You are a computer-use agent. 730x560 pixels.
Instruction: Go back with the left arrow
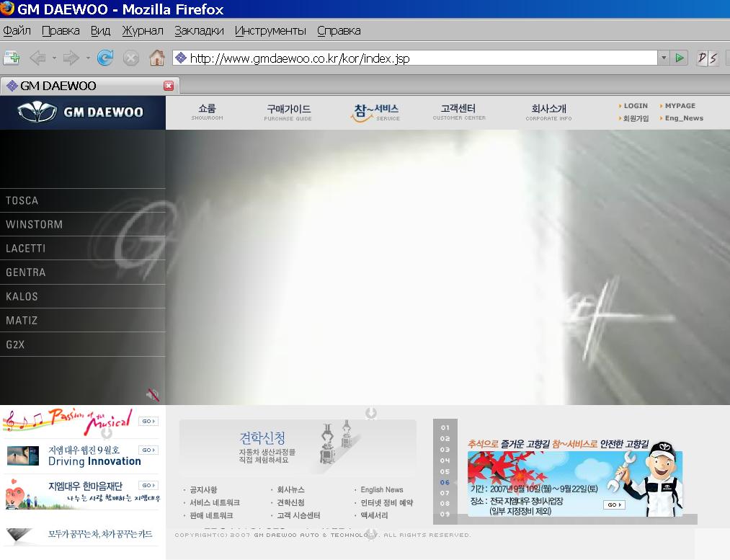point(37,58)
